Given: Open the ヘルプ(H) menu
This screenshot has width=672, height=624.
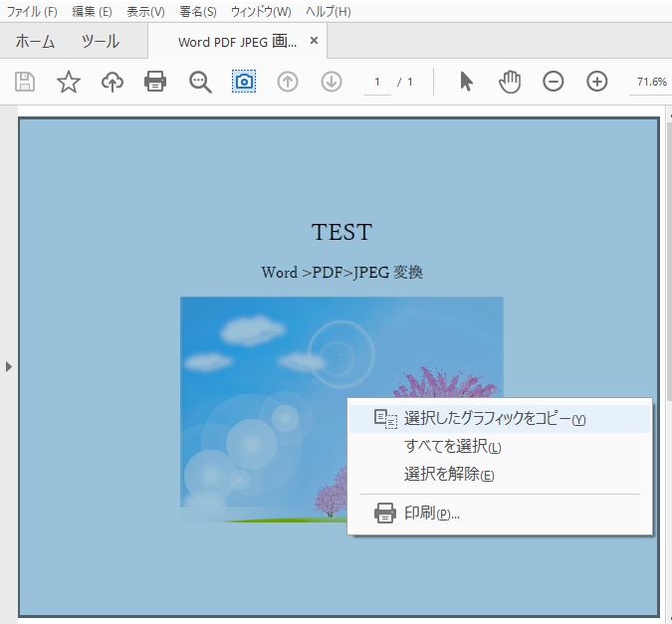Looking at the screenshot, I should [x=329, y=12].
